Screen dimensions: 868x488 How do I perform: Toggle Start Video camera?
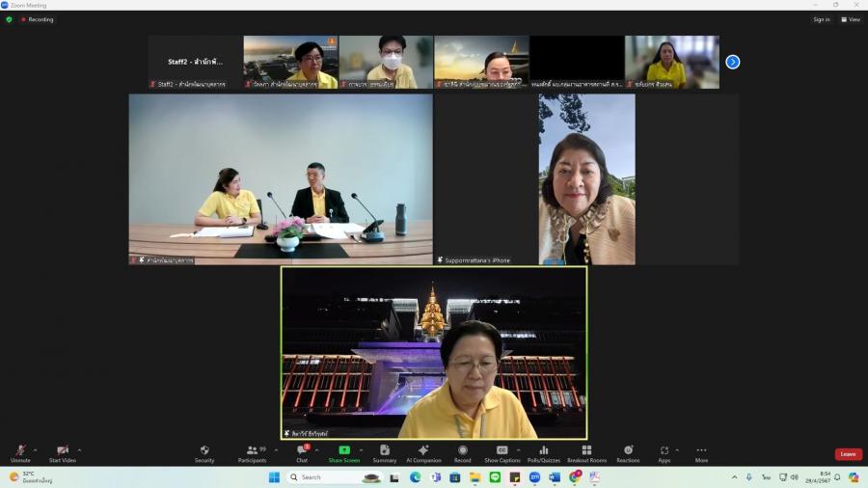coord(63,450)
